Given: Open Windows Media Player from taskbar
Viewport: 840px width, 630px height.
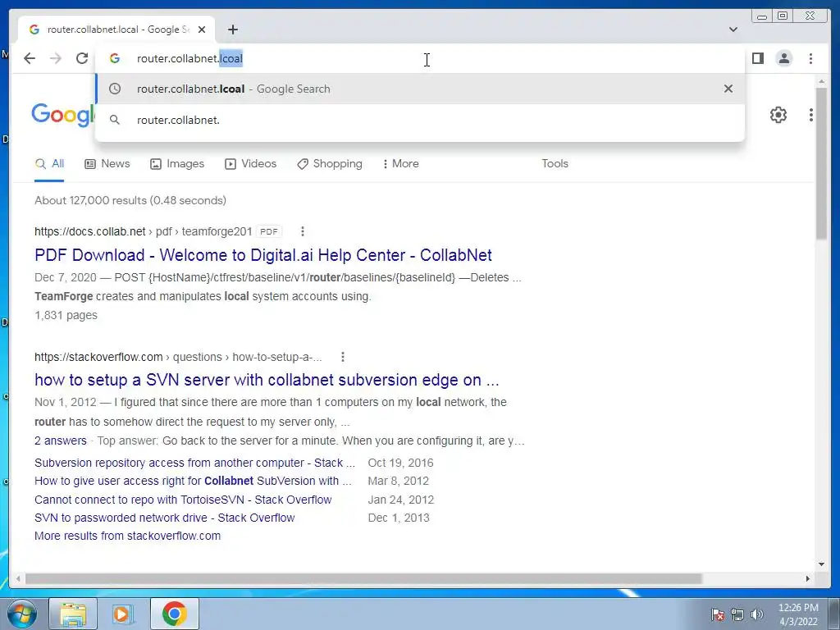Looking at the screenshot, I should [122, 614].
